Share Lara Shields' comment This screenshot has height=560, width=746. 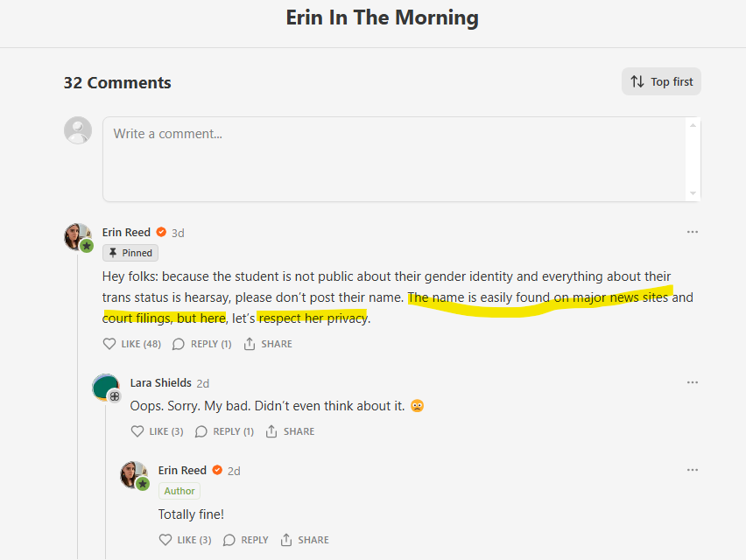[290, 431]
